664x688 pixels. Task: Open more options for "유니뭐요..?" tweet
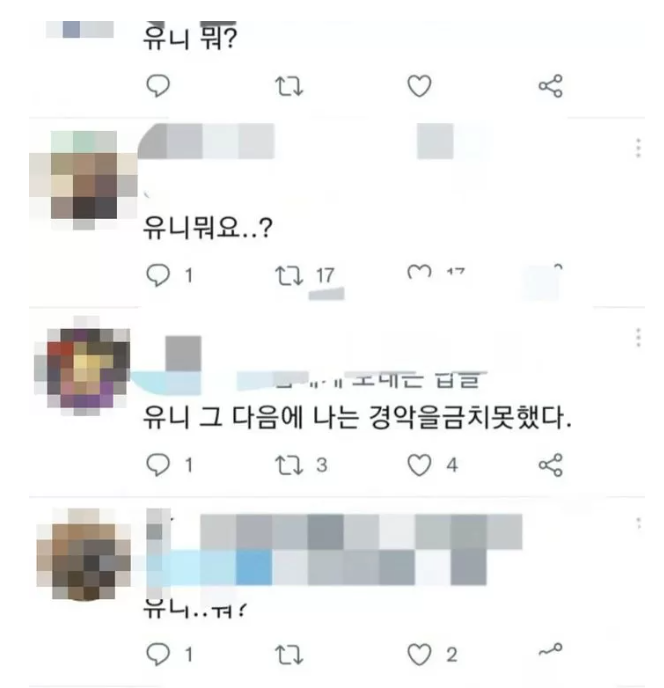pos(639,148)
